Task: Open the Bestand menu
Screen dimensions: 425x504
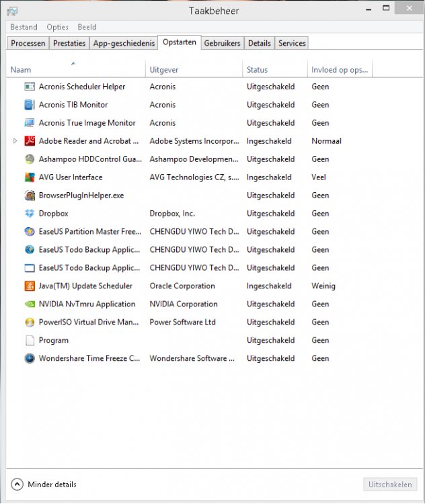Action: (24, 28)
